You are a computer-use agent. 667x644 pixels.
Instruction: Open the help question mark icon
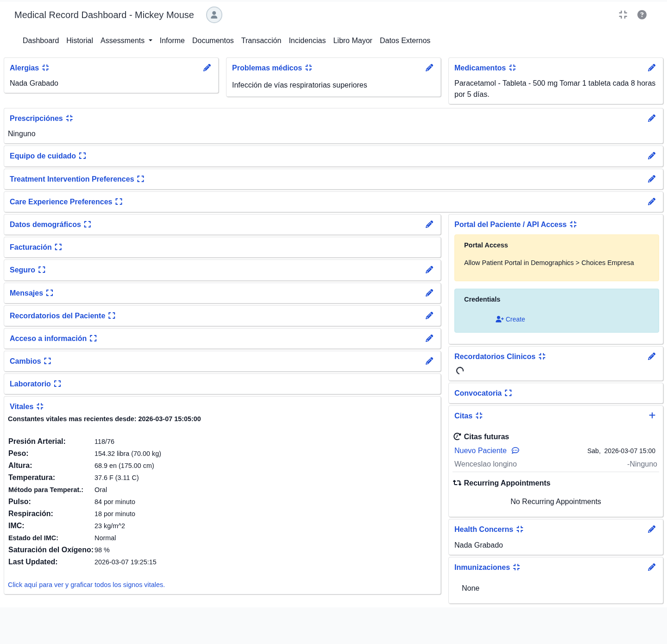tap(642, 15)
